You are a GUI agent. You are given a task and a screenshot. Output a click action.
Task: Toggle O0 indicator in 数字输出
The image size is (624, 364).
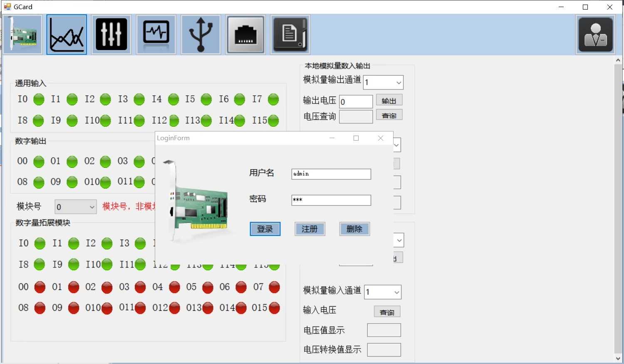(x=39, y=161)
